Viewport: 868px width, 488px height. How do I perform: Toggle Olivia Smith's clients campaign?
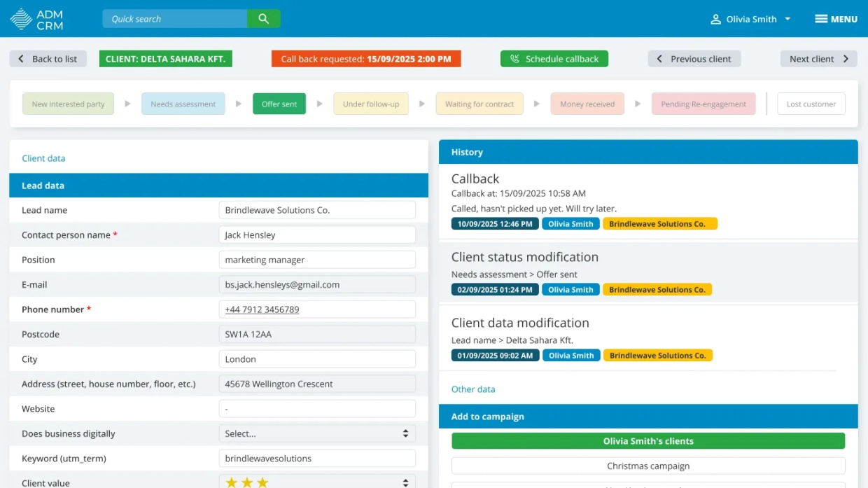648,441
